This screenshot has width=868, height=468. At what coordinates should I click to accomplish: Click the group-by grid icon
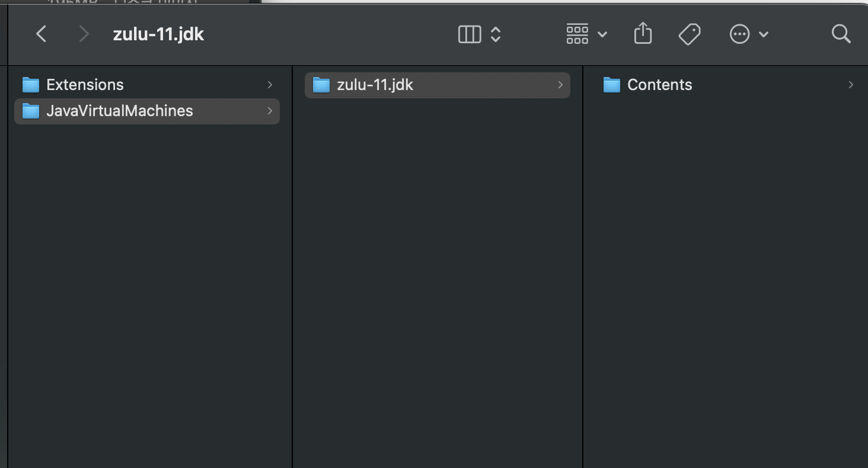(x=577, y=34)
